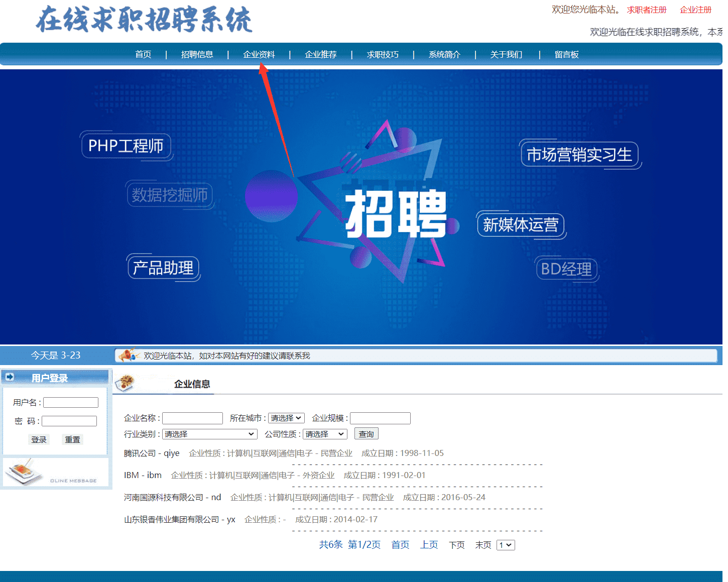
Task: Click into the 企业名称 text field
Action: point(192,418)
